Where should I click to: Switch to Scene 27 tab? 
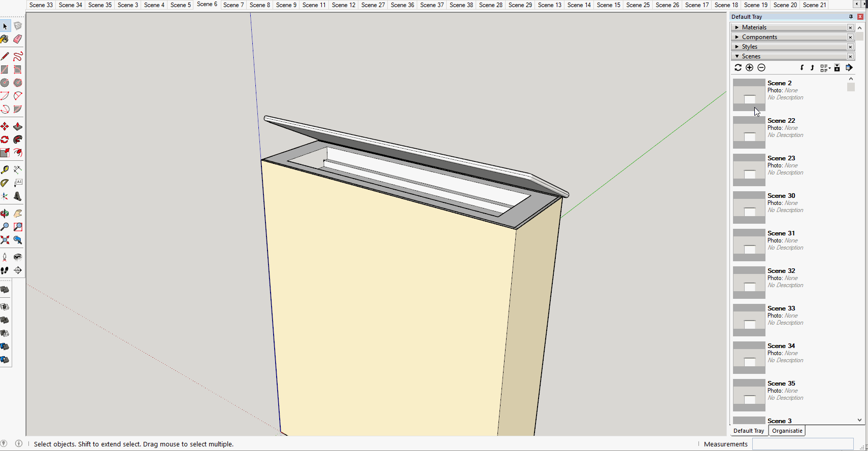pos(373,5)
